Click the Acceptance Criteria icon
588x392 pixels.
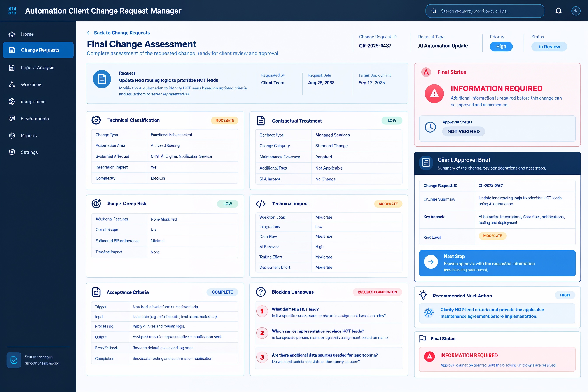pyautogui.click(x=96, y=292)
